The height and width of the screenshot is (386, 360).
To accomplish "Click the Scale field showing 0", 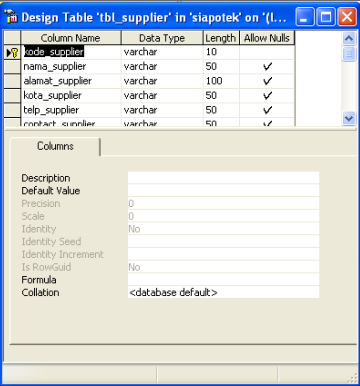I will (x=223, y=216).
